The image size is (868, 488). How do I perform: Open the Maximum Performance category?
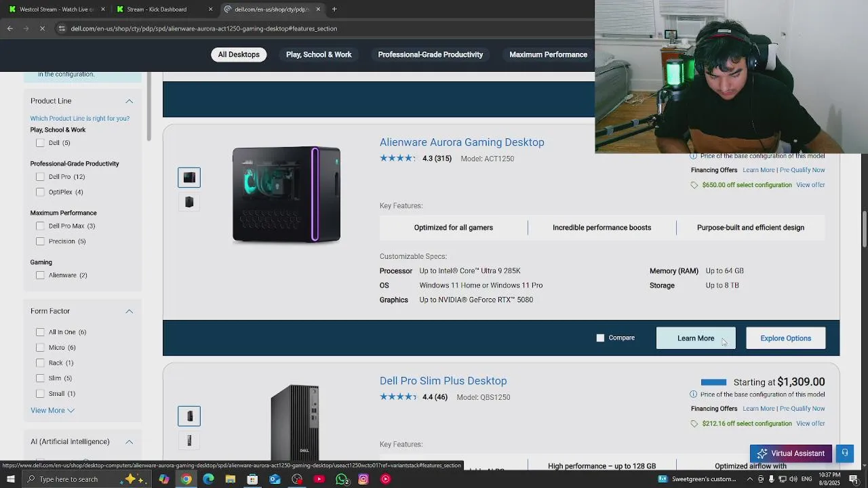coord(548,54)
